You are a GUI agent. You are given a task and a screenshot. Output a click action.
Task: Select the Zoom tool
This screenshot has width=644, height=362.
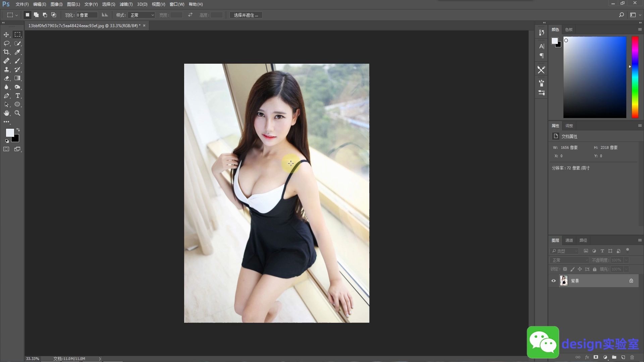coord(17,113)
